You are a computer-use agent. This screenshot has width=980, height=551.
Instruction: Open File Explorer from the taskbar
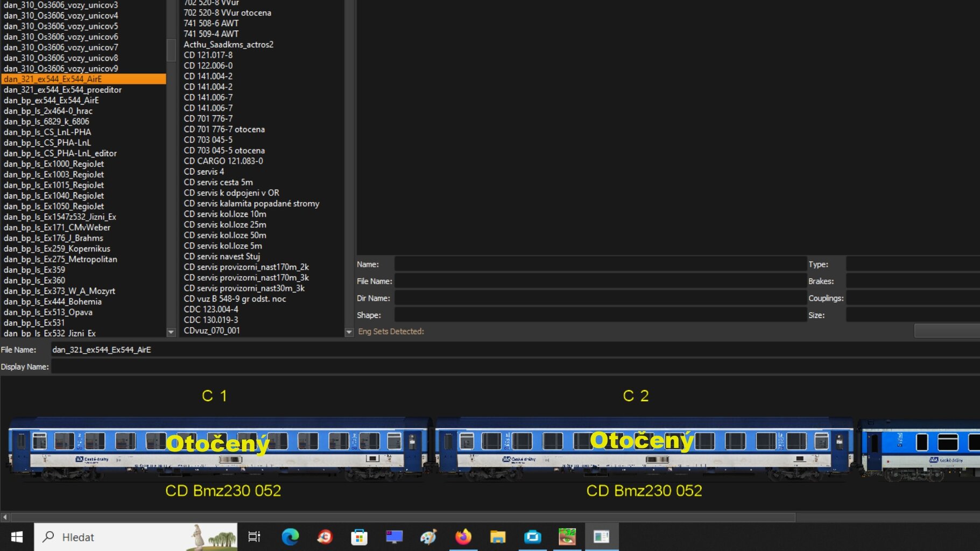tap(498, 536)
